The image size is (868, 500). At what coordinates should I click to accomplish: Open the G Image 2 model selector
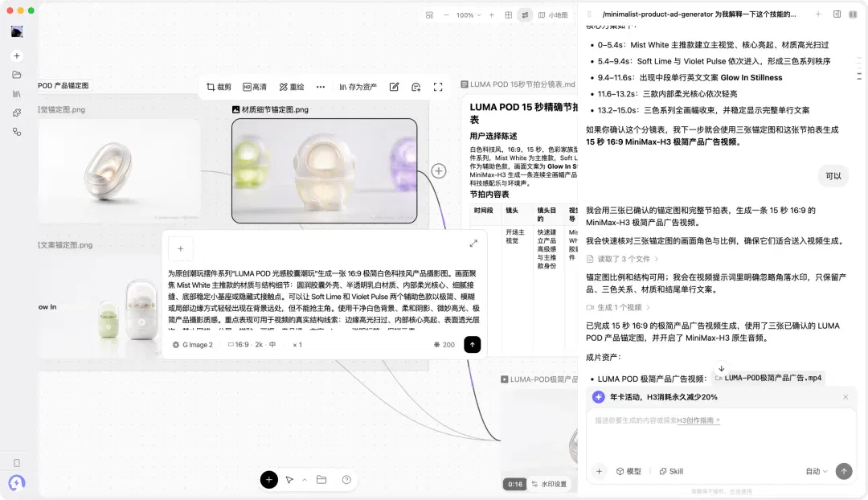192,344
